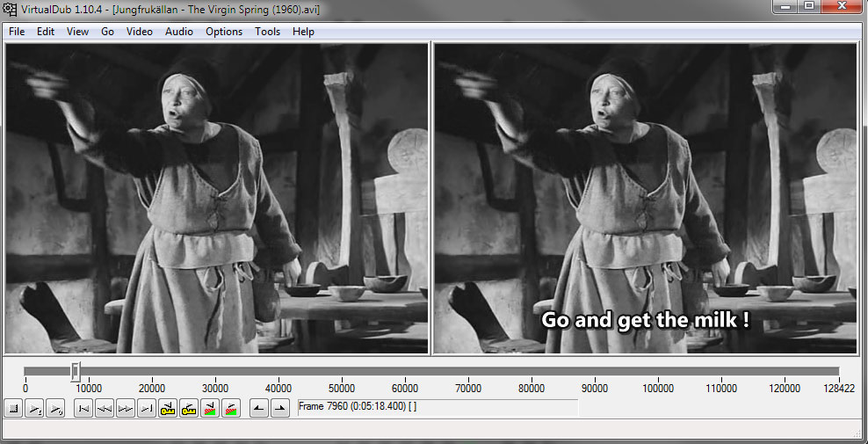Image resolution: width=868 pixels, height=444 pixels.
Task: Click the timeline near frame 100000
Action: (x=658, y=371)
